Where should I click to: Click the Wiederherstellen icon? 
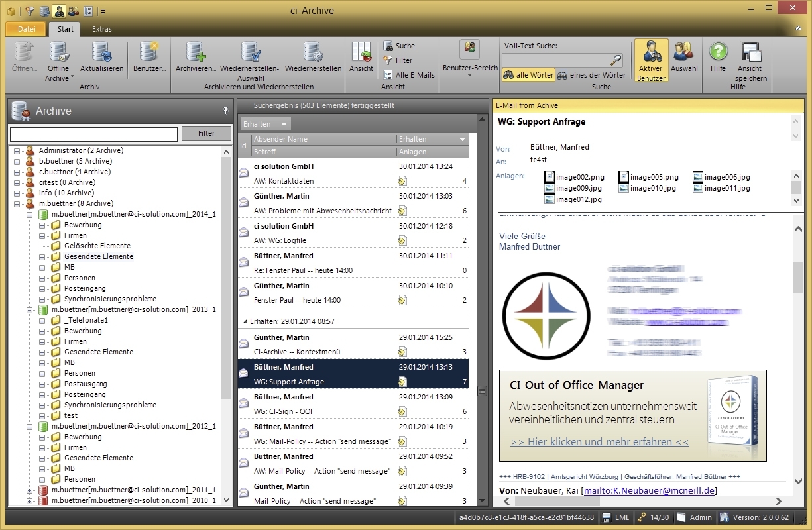pos(313,53)
